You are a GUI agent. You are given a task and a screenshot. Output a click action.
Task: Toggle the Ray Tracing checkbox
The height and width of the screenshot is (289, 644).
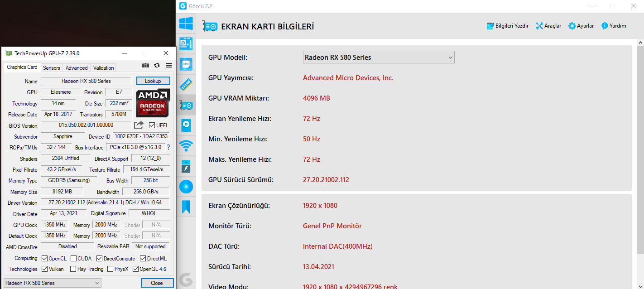pyautogui.click(x=73, y=269)
